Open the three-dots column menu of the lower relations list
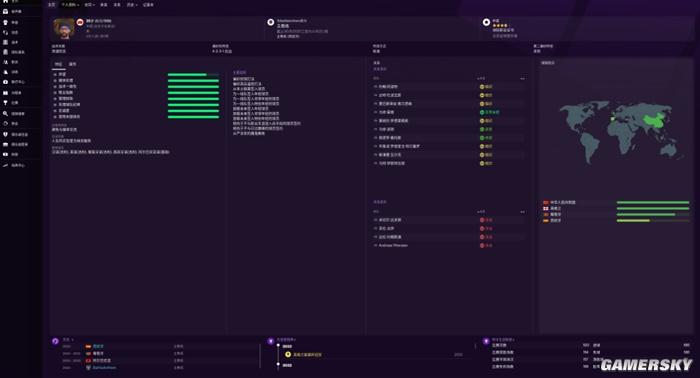Image resolution: width=700 pixels, height=378 pixels. (x=522, y=212)
